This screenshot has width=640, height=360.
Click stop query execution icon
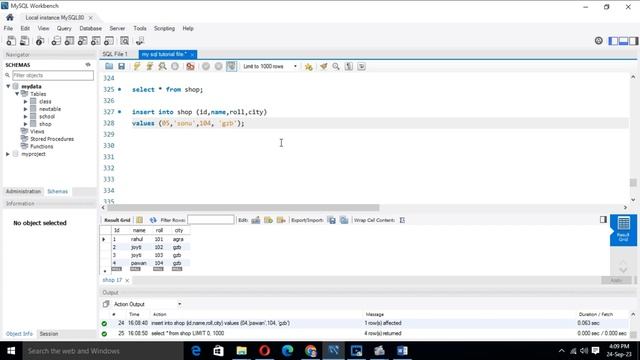175,66
